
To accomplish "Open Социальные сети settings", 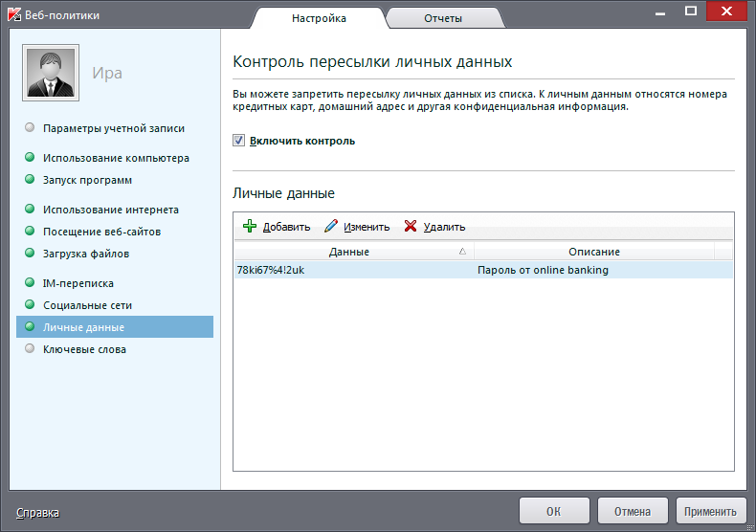I will click(x=87, y=305).
